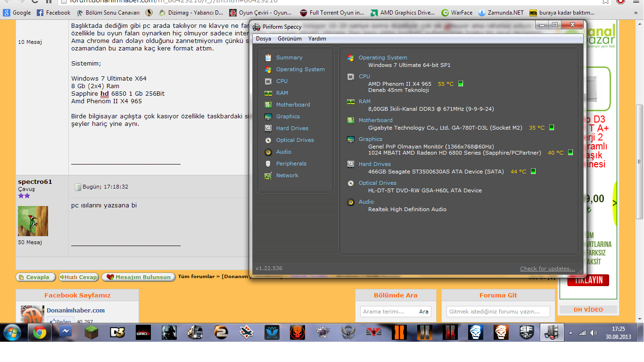Open Motherboard in Speccy sidebar
644x362 pixels.
(293, 105)
